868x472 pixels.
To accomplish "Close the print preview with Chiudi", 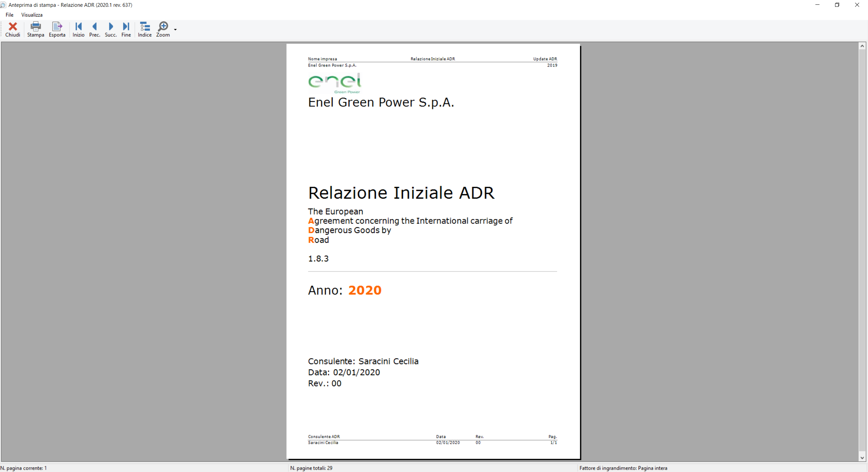I will [13, 30].
